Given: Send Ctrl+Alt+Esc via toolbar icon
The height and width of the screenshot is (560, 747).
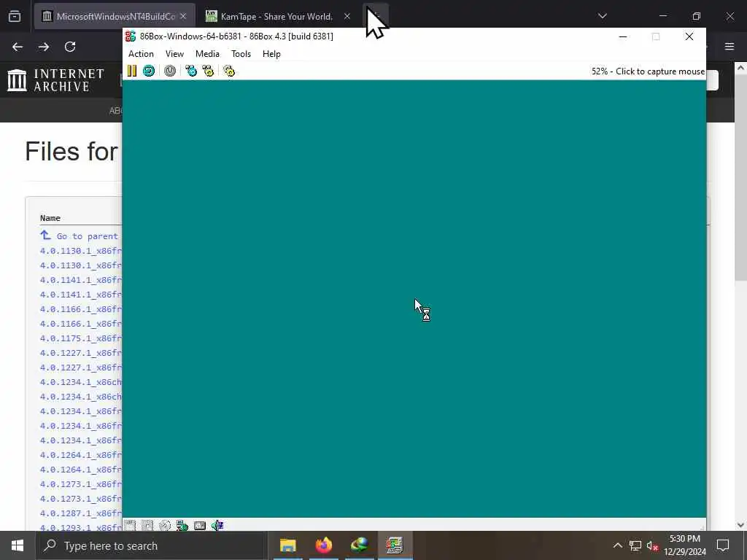Looking at the screenshot, I should click(208, 71).
